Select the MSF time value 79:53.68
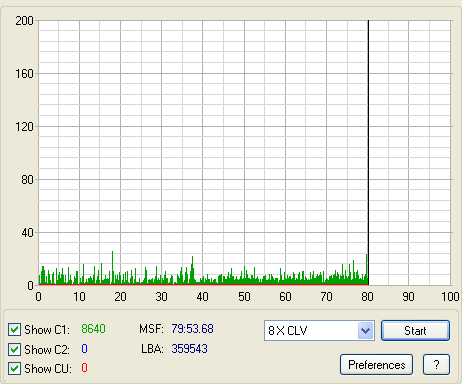The width and height of the screenshot is (462, 384). [x=192, y=329]
